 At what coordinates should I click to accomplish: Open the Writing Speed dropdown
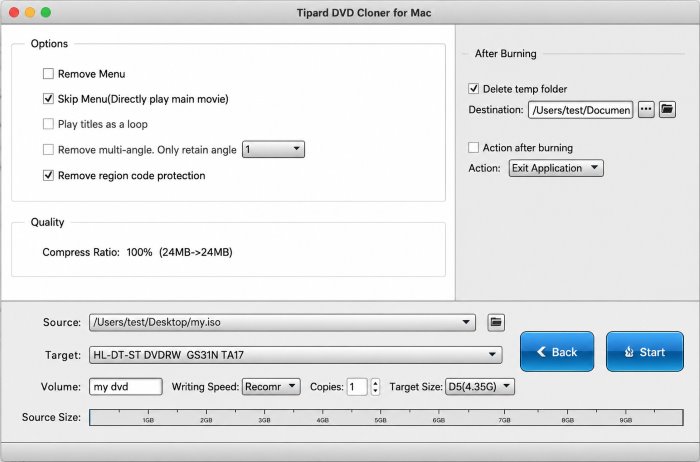click(x=271, y=387)
